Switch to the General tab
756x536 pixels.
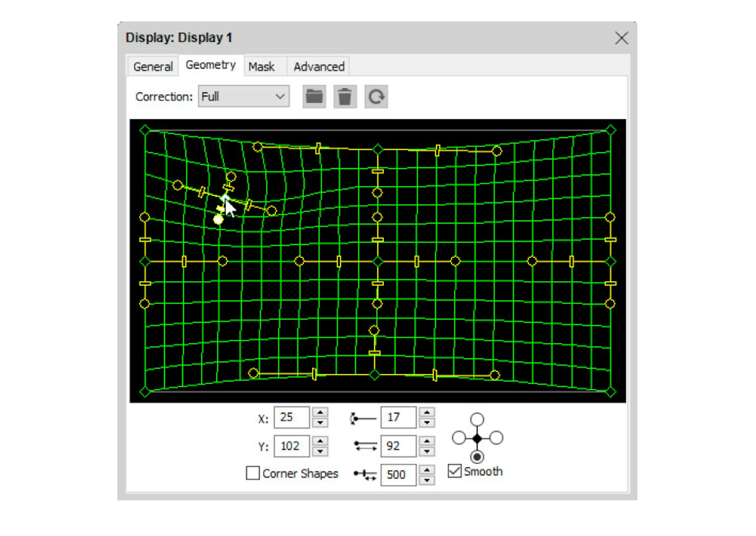pyautogui.click(x=153, y=67)
